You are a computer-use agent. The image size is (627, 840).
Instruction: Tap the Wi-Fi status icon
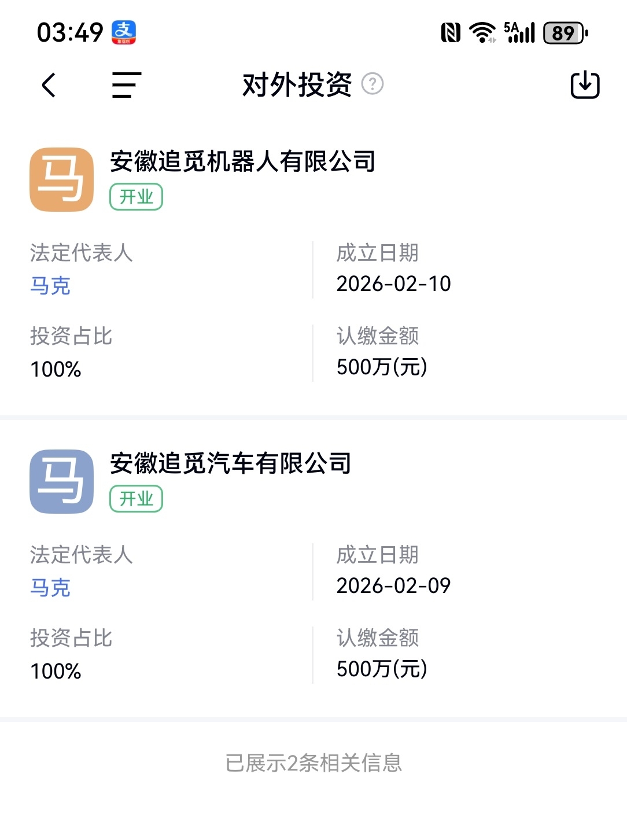pyautogui.click(x=482, y=32)
